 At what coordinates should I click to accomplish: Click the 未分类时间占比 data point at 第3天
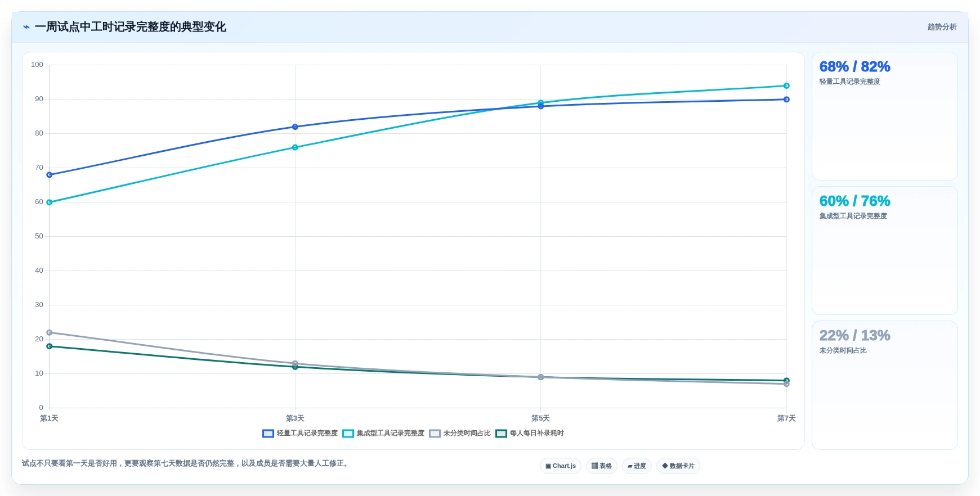[295, 363]
